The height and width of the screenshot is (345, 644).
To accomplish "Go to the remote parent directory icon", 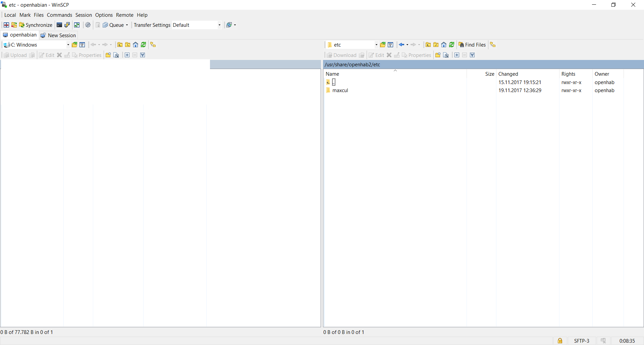I will (428, 45).
